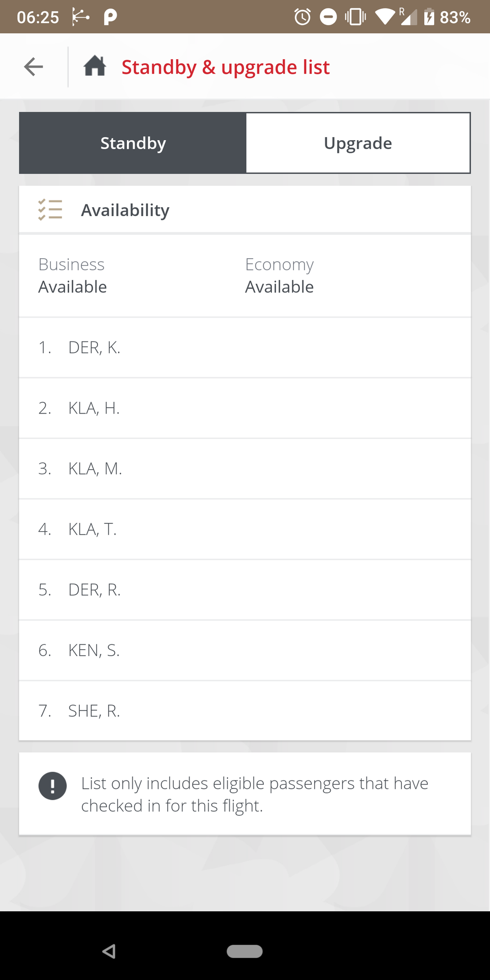
Task: Tap the vibrate mode status icon
Action: coord(355,17)
